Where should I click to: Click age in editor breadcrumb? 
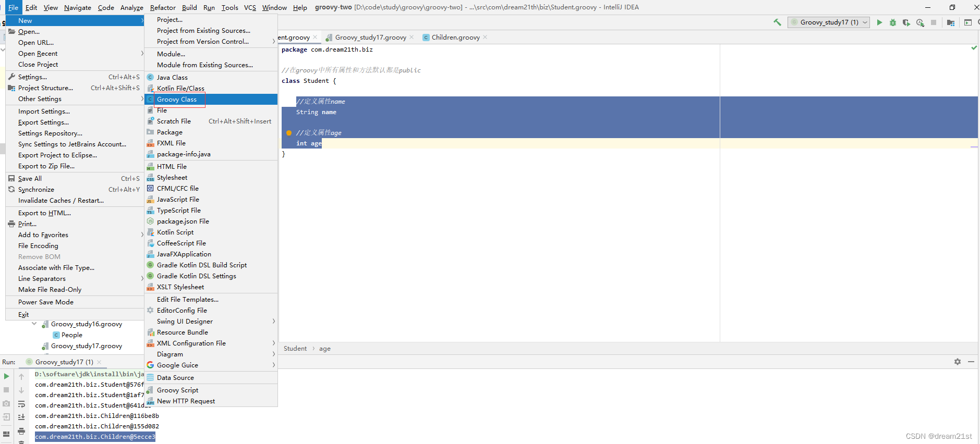tap(325, 348)
